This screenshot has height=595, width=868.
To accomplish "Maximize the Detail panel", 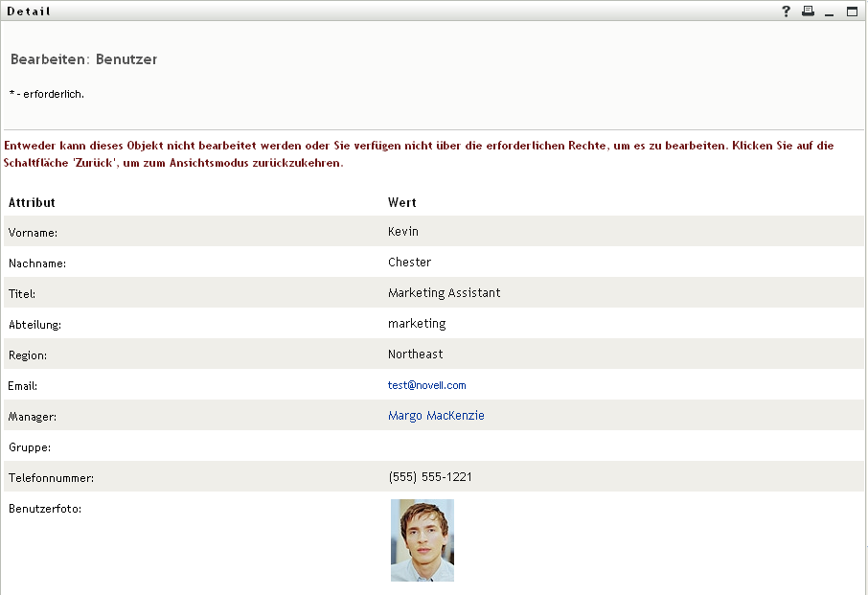I will pos(852,11).
